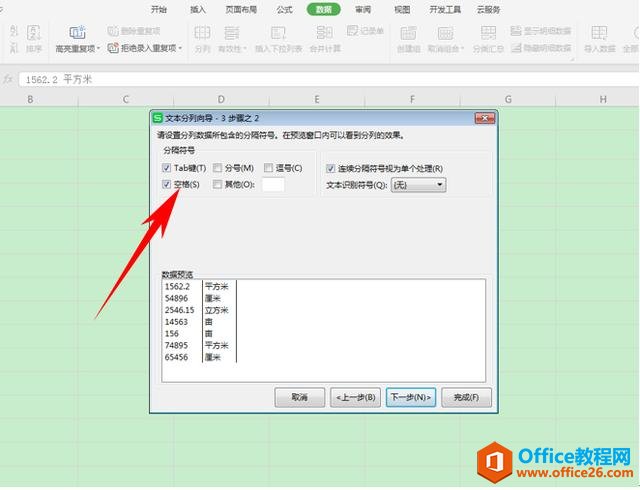Open the 文本识别符号(Q) dropdown

click(418, 185)
